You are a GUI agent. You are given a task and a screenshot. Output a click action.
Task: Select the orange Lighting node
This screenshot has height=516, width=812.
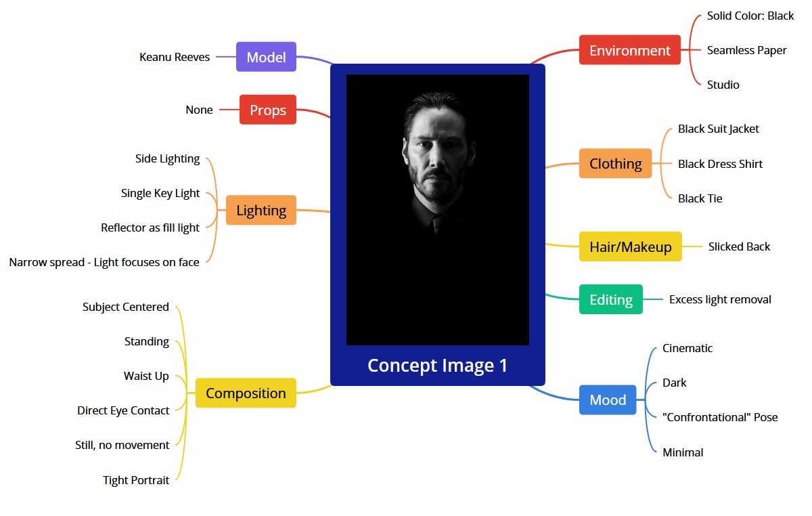261,210
